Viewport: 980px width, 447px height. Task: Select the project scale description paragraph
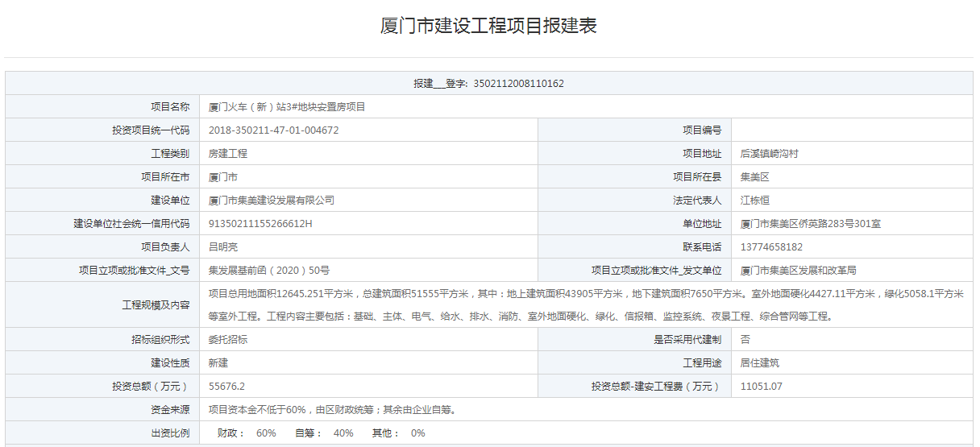point(586,305)
